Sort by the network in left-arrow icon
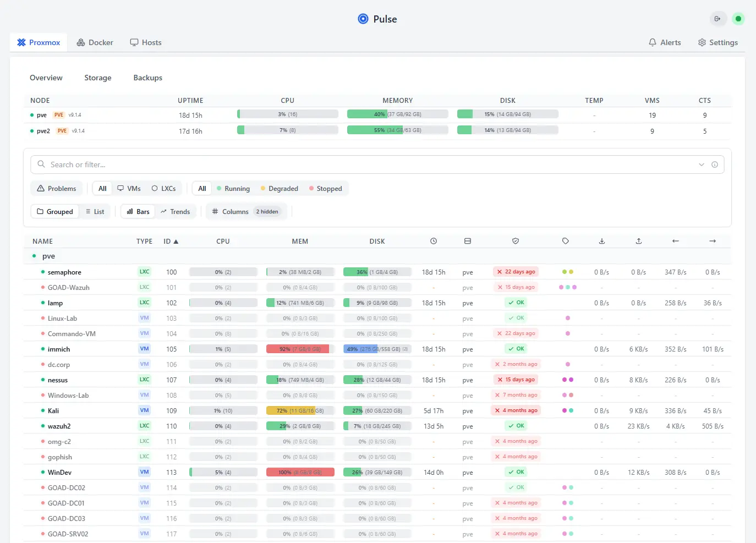 pos(676,241)
